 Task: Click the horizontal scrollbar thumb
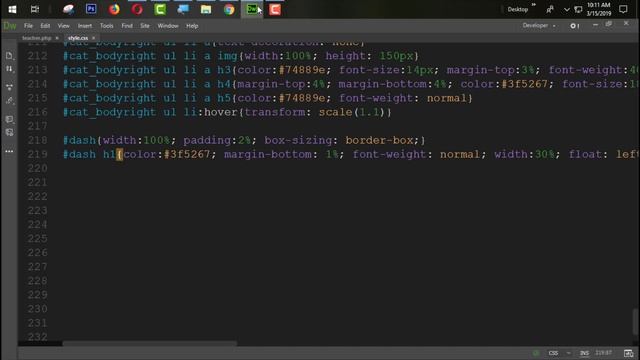click(x=149, y=344)
